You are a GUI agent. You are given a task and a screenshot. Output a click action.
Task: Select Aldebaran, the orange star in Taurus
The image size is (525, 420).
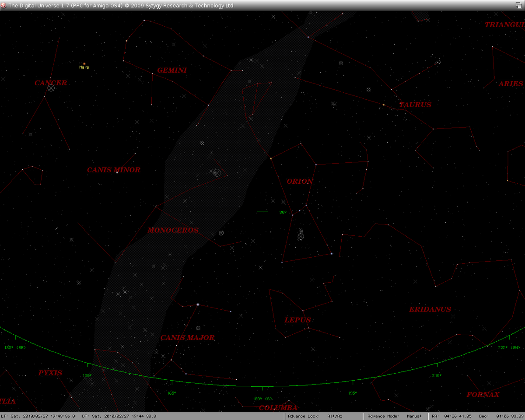(x=384, y=105)
